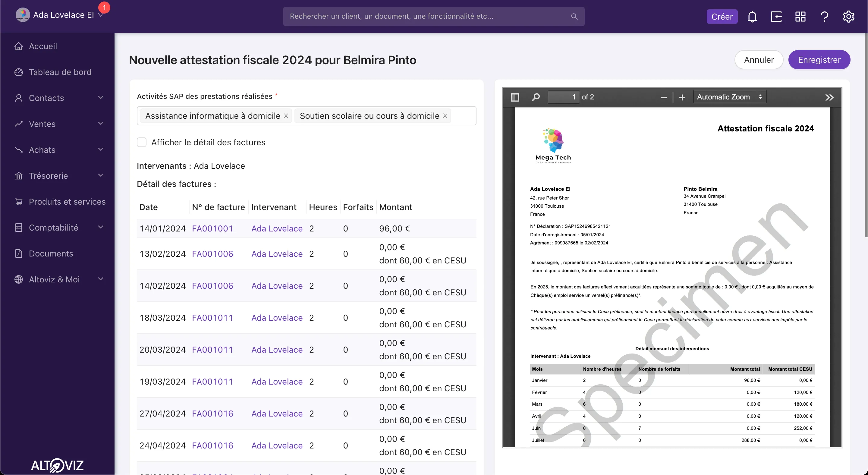Click the Comptabilité ledger icon

(19, 228)
